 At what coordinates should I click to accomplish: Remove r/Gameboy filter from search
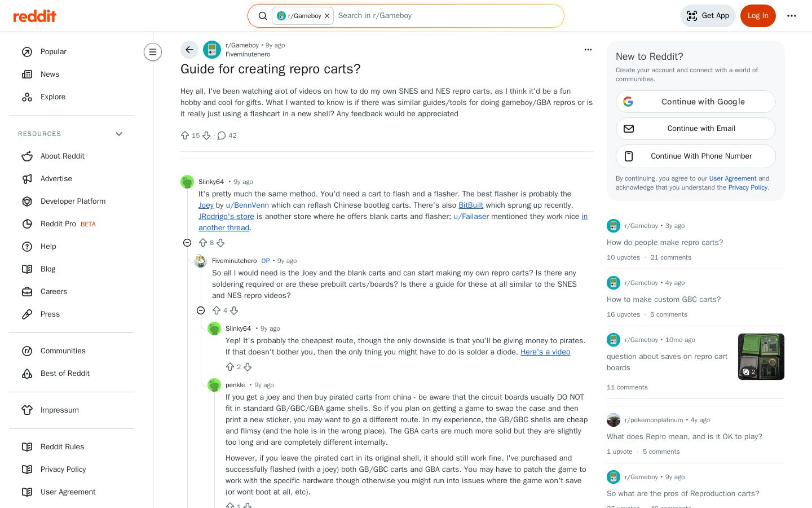(x=327, y=16)
